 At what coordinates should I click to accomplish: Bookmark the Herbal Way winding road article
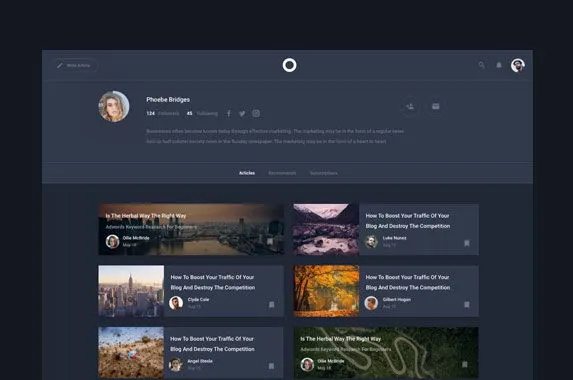coord(464,364)
